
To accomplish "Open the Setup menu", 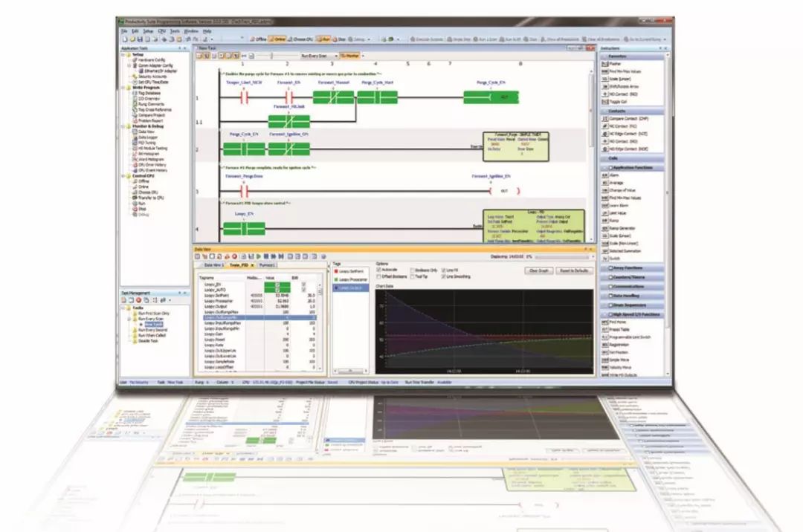I will [148, 31].
